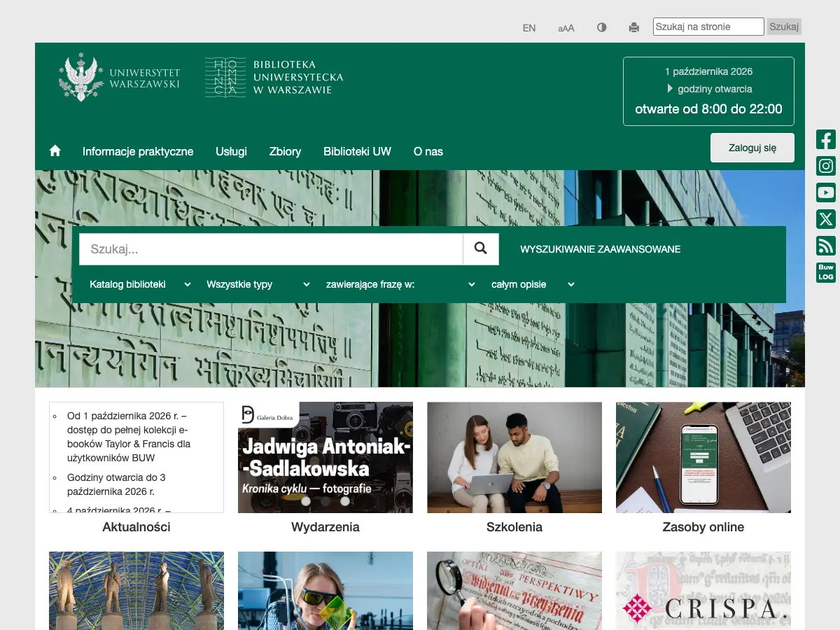Open the Zasoby online phone photo
This screenshot has width=840, height=630.
(x=703, y=457)
